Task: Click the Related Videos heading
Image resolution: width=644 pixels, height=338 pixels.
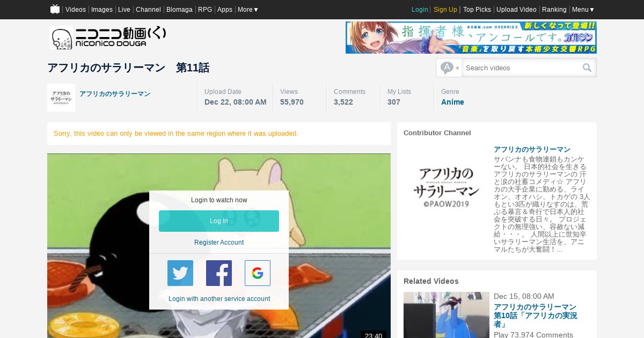Action: click(431, 281)
